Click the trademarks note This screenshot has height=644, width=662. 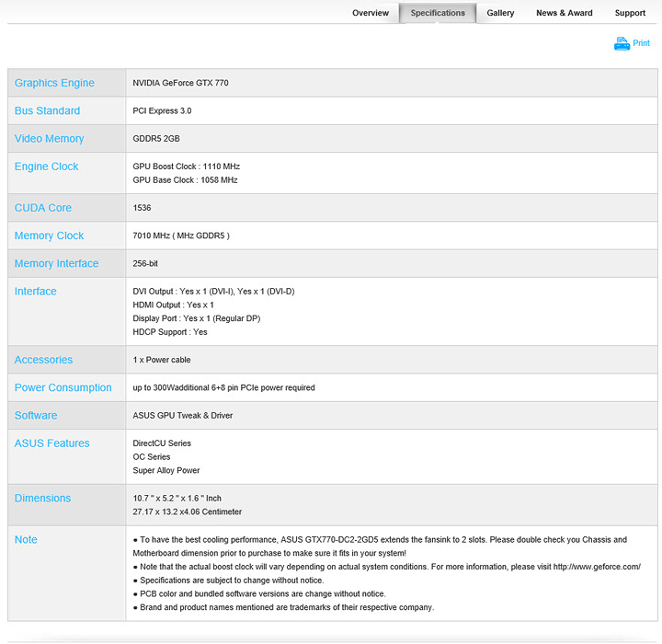click(283, 607)
